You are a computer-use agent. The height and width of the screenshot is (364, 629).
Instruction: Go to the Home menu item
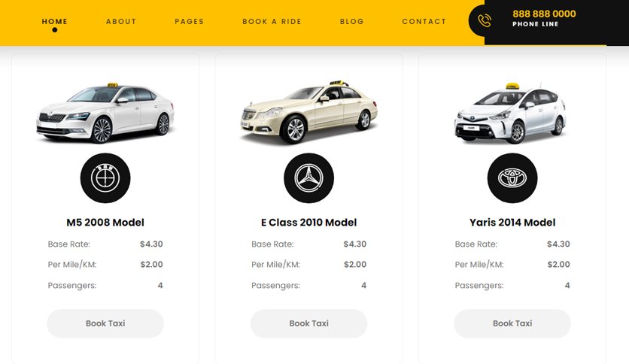tap(55, 22)
